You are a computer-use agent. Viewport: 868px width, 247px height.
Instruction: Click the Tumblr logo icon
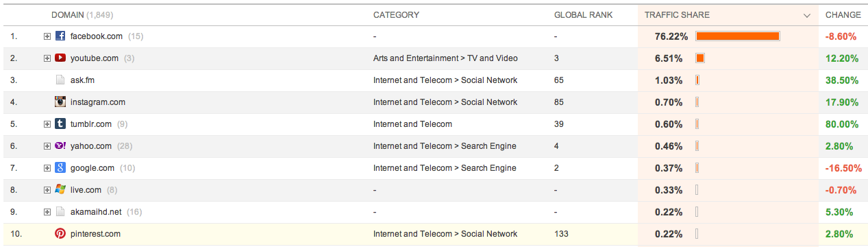(x=60, y=124)
